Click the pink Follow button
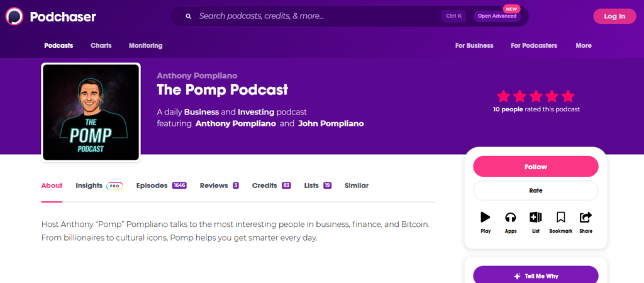Screen dimensions: 644x283 click(x=536, y=167)
